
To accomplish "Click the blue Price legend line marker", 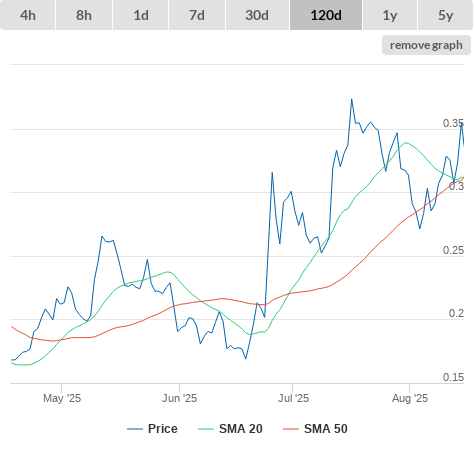I will [135, 429].
